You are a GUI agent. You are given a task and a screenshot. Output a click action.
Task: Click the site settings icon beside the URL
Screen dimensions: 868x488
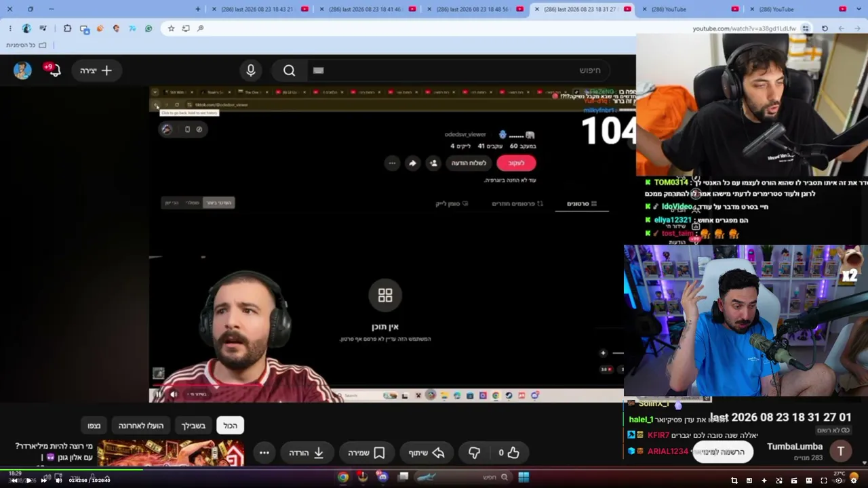[x=806, y=28]
